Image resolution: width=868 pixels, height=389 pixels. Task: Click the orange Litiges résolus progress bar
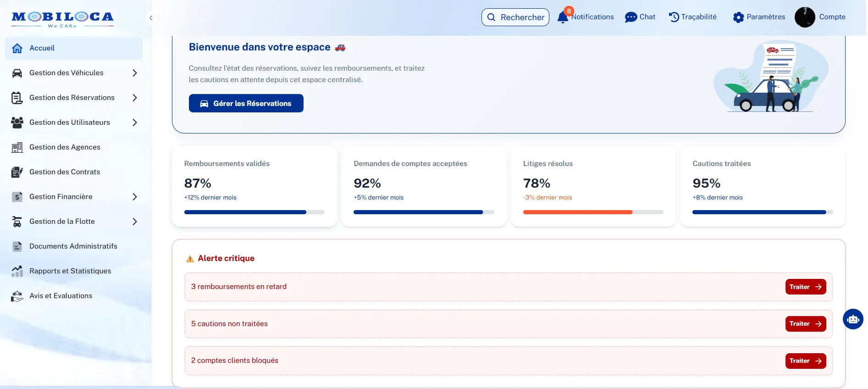(x=578, y=212)
